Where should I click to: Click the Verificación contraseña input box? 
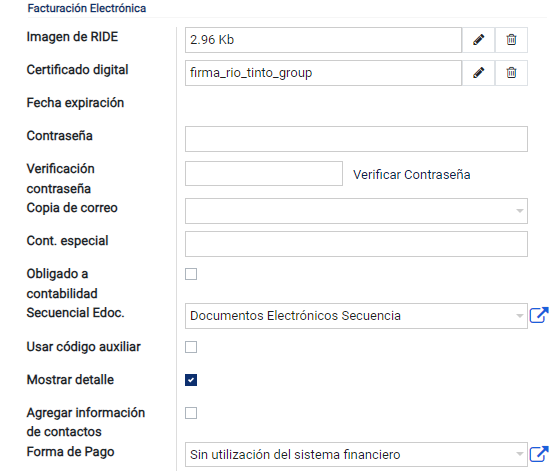point(264,174)
